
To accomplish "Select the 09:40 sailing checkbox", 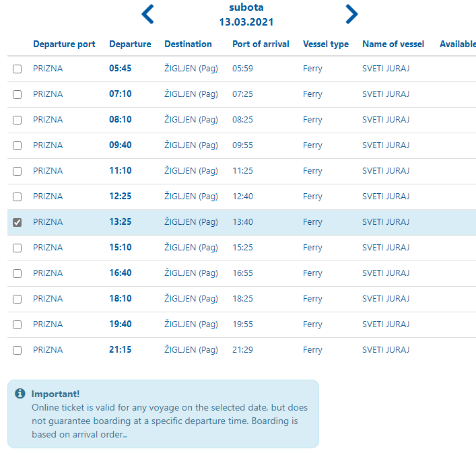I will coord(18,145).
